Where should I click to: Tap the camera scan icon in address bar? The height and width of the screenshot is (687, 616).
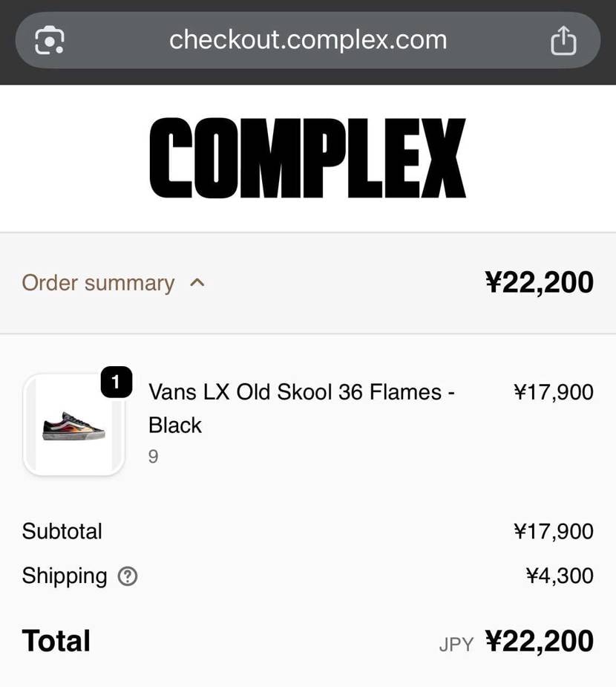click(50, 40)
